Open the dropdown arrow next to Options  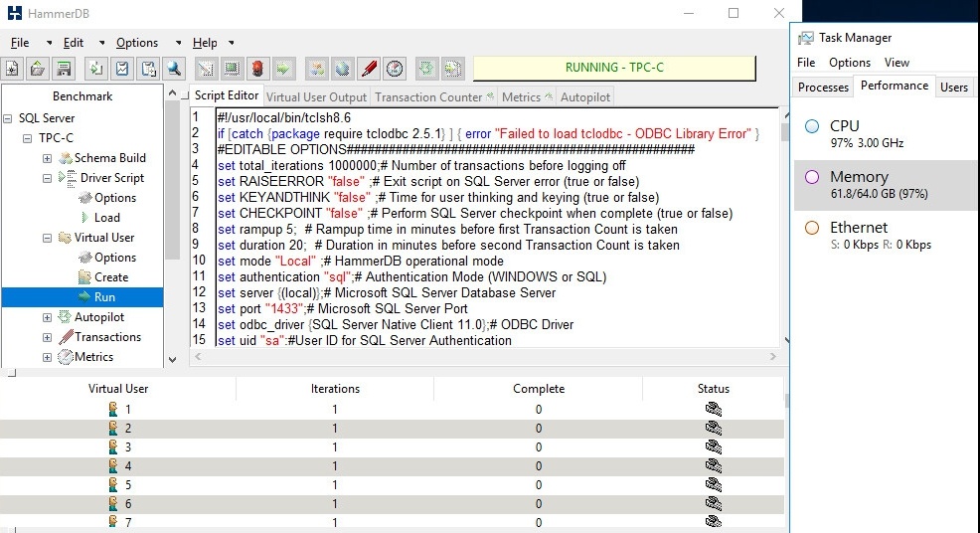tap(178, 43)
